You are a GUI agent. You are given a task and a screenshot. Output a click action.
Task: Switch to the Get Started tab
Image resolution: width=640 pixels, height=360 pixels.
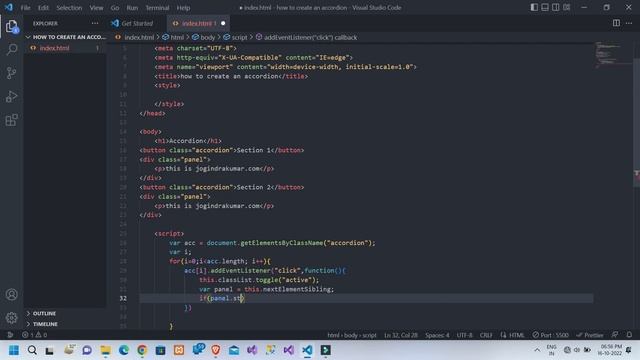138,23
